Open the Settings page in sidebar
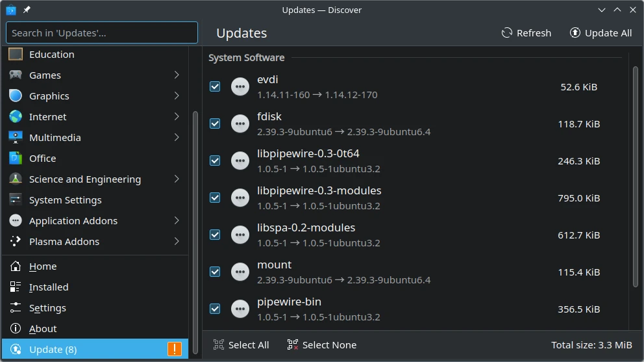644x362 pixels. [x=47, y=308]
